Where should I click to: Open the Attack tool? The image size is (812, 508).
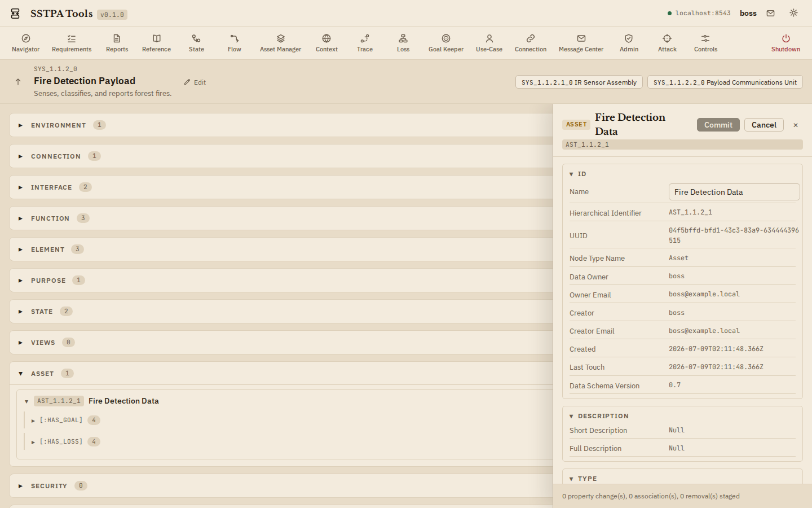(x=667, y=43)
